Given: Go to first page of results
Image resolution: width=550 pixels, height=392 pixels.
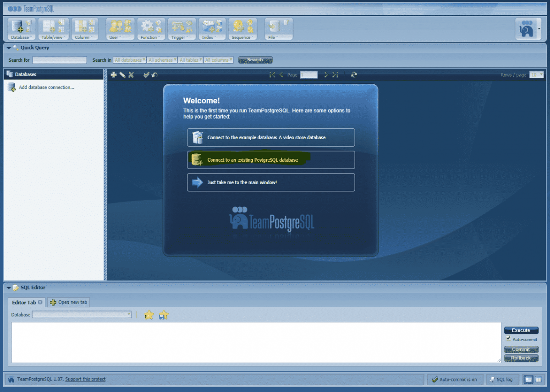Looking at the screenshot, I should pyautogui.click(x=272, y=75).
